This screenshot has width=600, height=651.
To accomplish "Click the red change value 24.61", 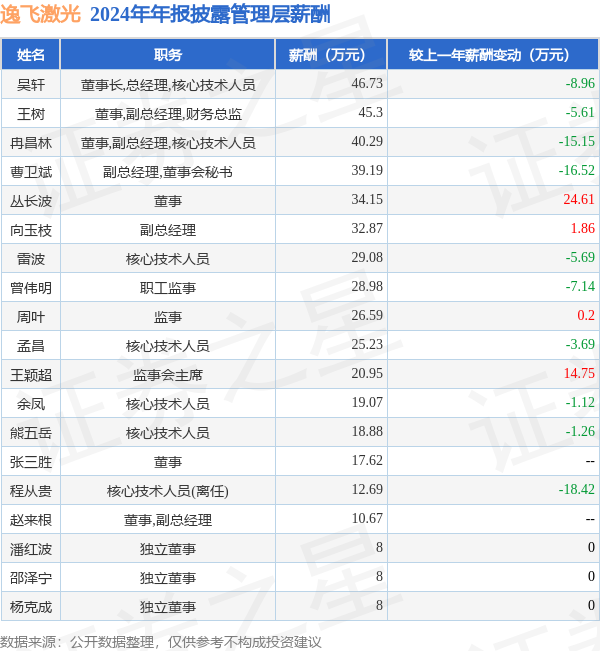I will tap(579, 200).
